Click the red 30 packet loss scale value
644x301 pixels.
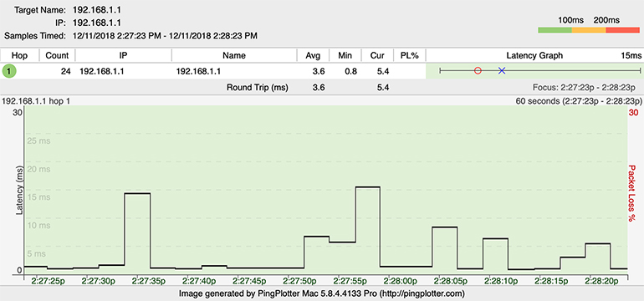click(633, 113)
